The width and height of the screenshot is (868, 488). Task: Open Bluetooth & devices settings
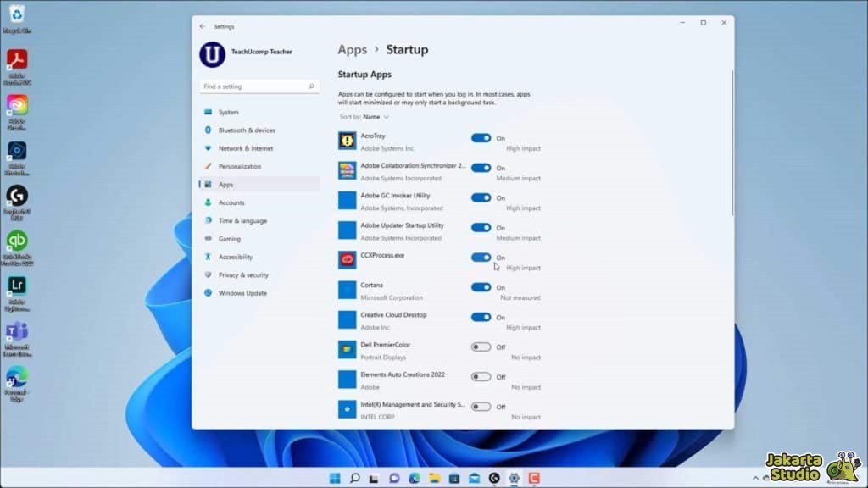click(x=259, y=130)
